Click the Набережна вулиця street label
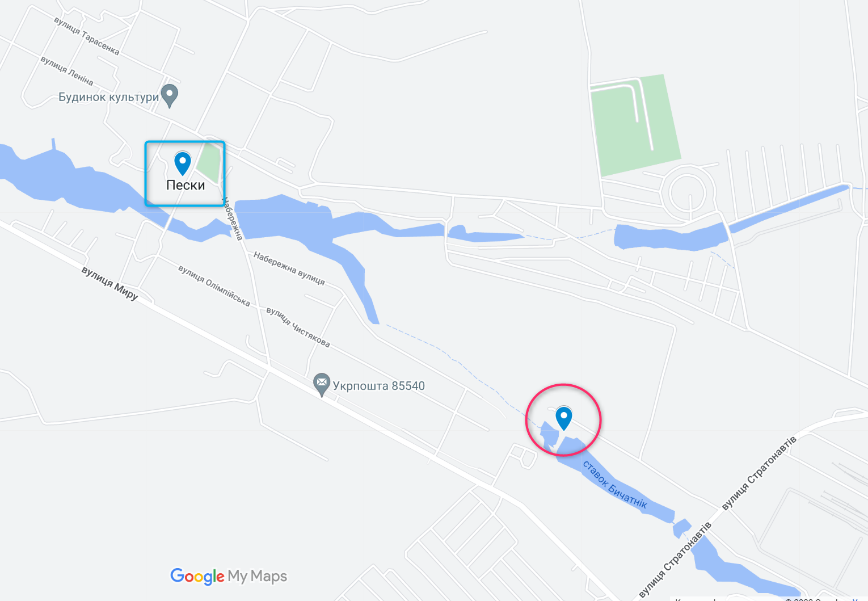868x601 pixels. point(289,268)
